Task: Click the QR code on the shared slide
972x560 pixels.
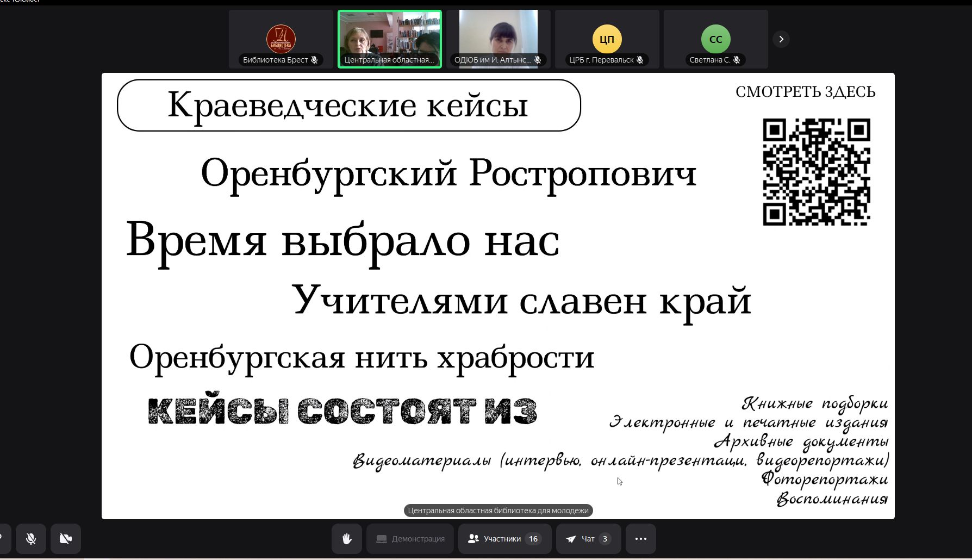Action: [x=817, y=172]
